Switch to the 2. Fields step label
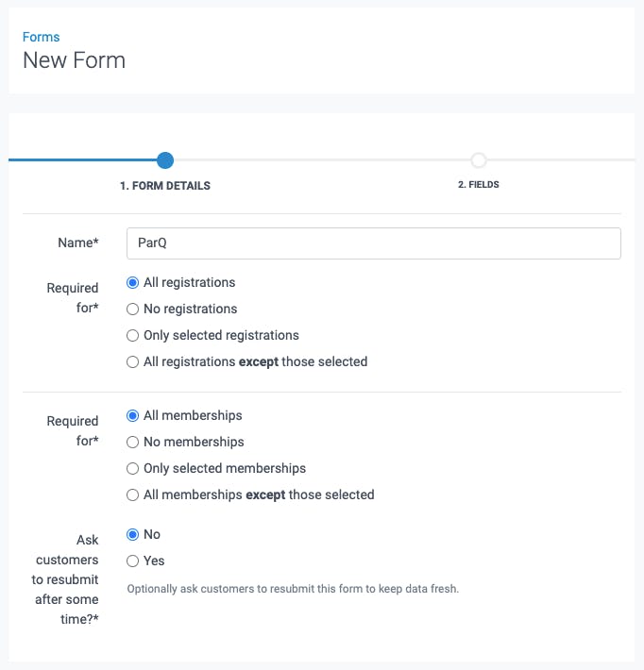Image resolution: width=644 pixels, height=670 pixels. (x=479, y=185)
